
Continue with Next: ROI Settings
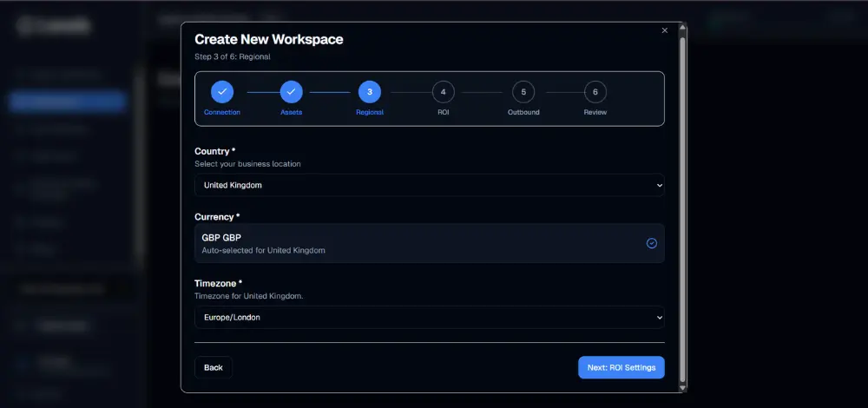point(621,367)
